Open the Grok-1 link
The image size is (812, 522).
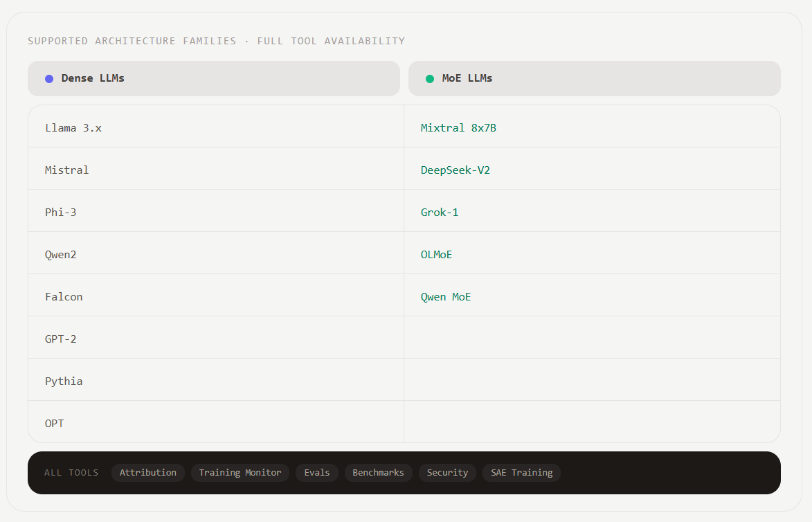coord(439,213)
